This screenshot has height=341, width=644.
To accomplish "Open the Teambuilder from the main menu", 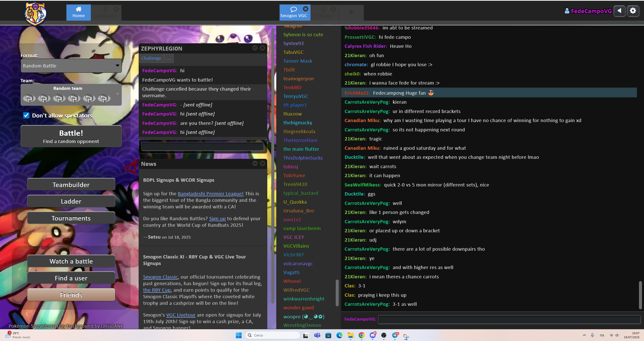I will coord(71,184).
